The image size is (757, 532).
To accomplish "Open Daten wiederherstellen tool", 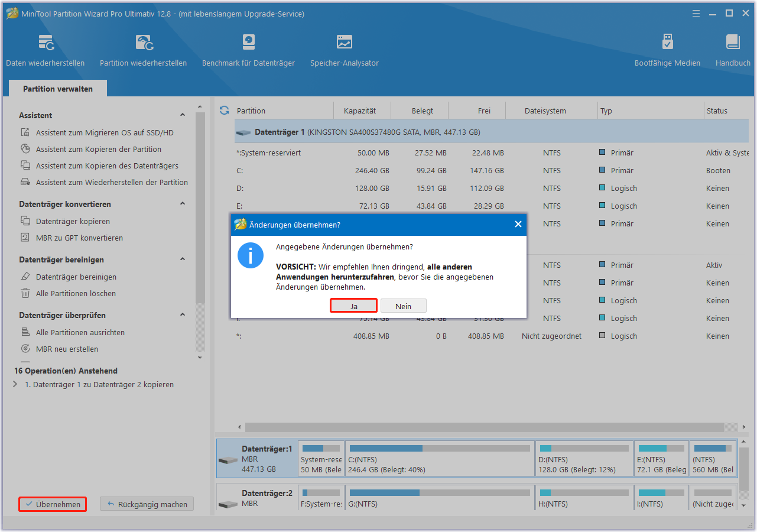I will tap(46, 50).
